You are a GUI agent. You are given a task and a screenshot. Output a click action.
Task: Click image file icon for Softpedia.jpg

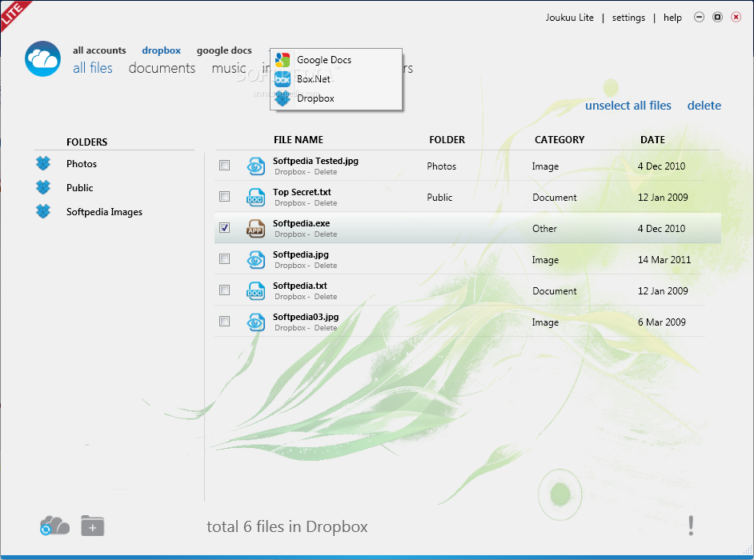255,259
